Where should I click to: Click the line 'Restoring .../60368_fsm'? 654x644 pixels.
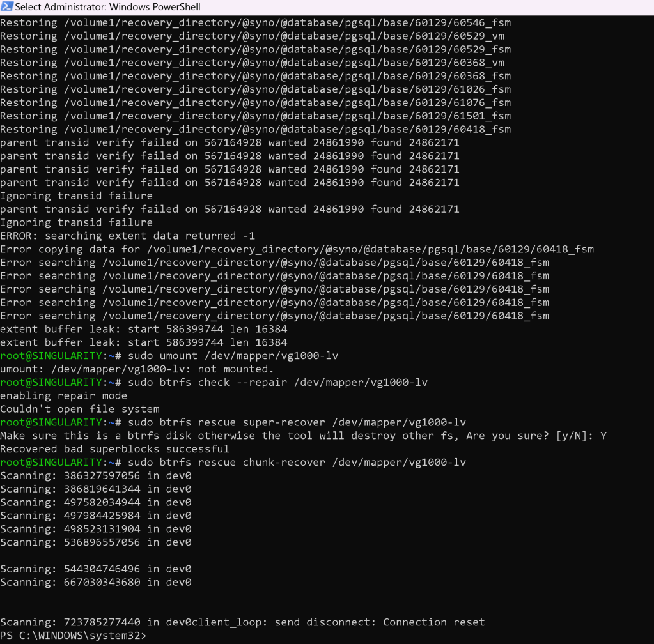click(x=255, y=76)
